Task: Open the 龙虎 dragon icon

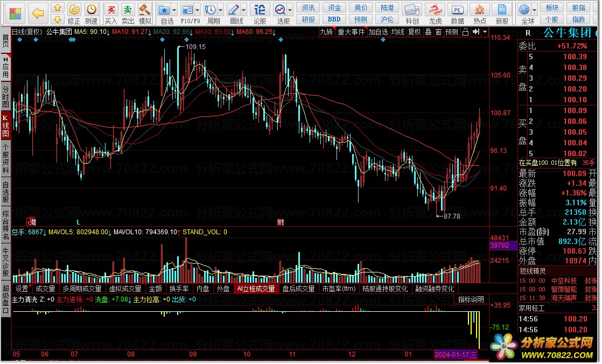Action: click(x=435, y=10)
